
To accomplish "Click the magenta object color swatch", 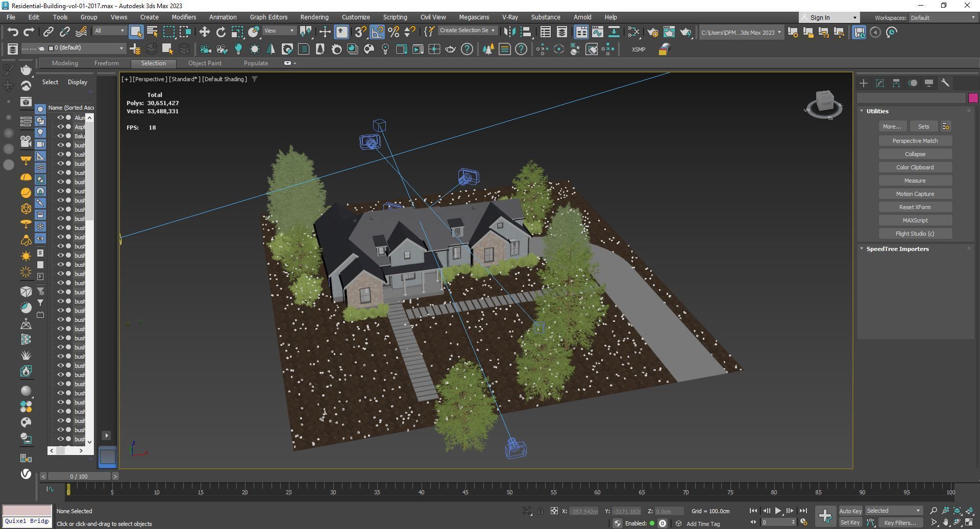I will [x=973, y=98].
